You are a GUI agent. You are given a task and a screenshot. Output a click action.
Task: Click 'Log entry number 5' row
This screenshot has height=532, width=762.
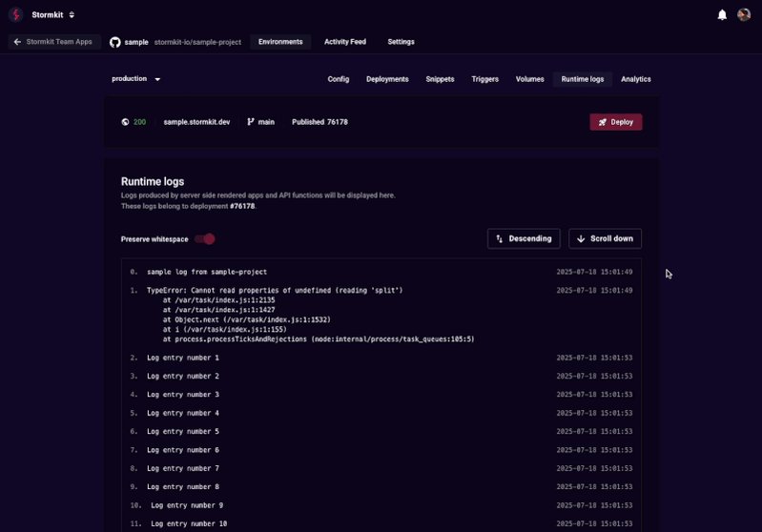(x=381, y=432)
